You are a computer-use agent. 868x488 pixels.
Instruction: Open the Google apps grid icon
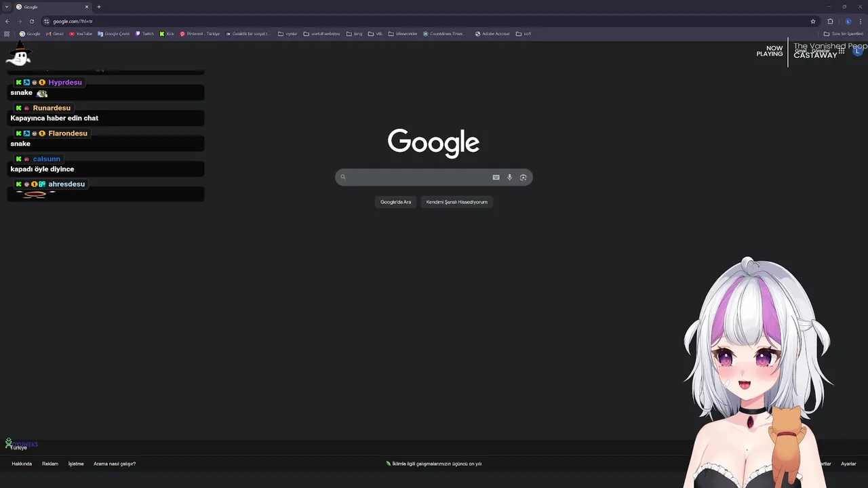tap(842, 51)
